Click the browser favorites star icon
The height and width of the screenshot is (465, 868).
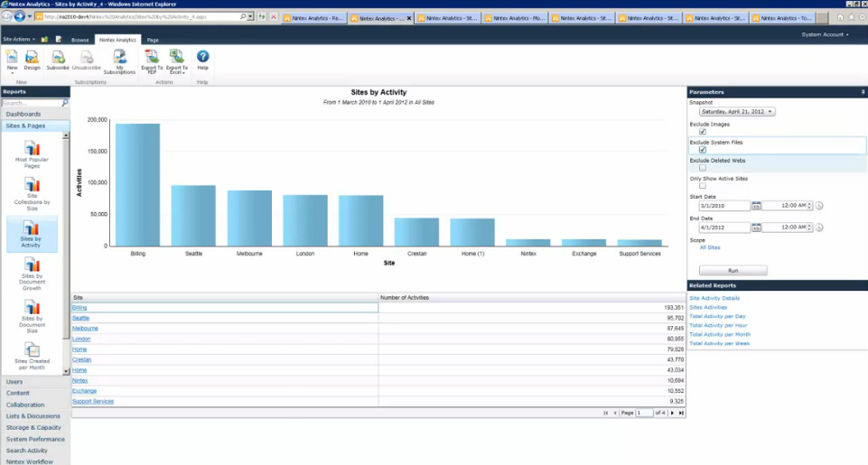(x=852, y=17)
